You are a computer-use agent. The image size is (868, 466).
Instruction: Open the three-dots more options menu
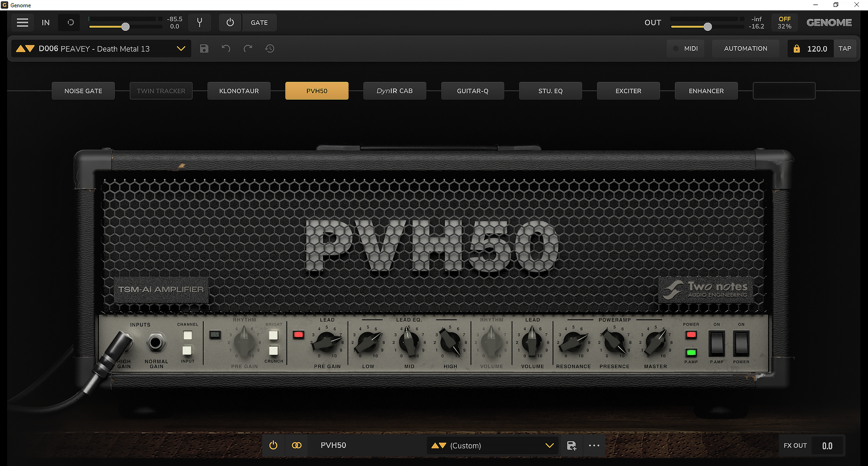[594, 446]
